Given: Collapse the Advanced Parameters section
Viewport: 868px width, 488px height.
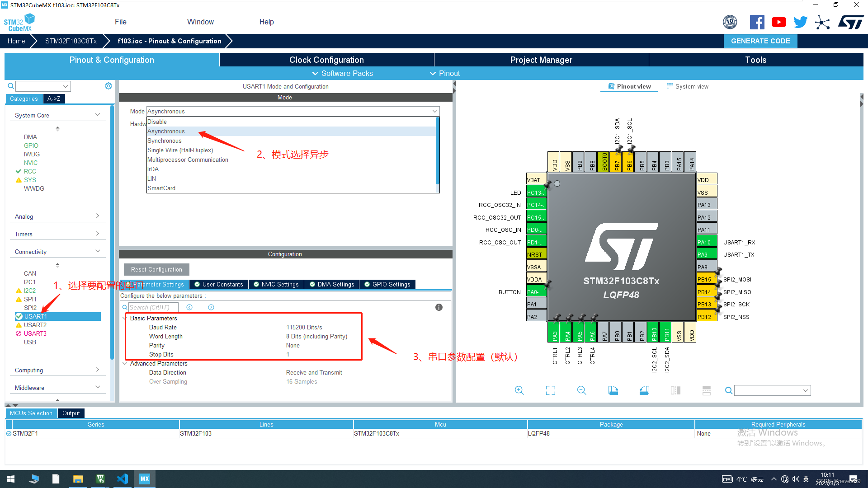Looking at the screenshot, I should [x=125, y=363].
